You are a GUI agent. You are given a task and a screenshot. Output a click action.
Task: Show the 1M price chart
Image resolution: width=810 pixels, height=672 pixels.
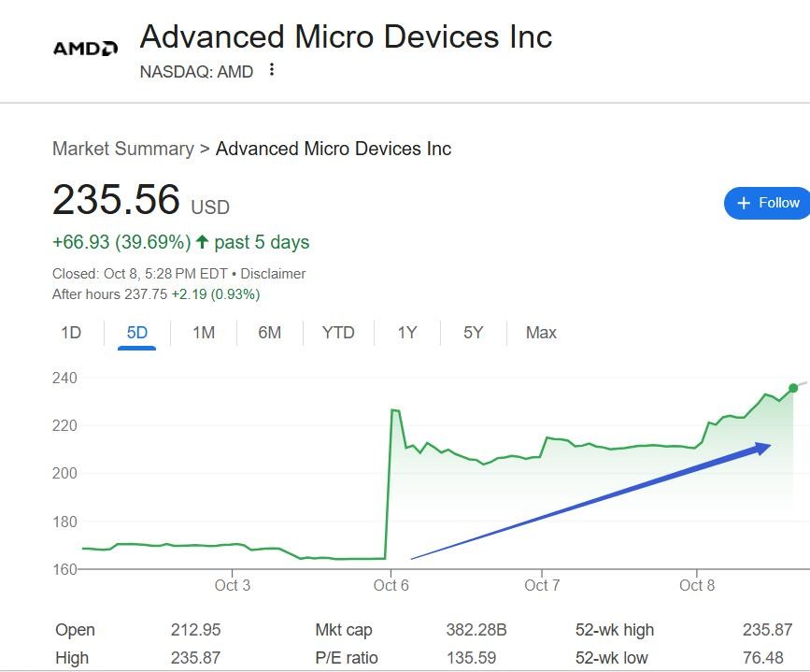pyautogui.click(x=204, y=333)
